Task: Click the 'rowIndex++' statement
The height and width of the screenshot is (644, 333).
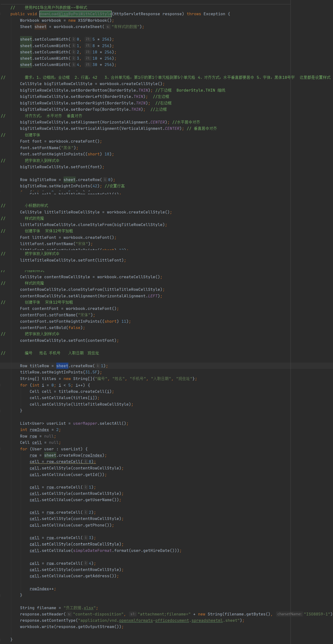Action: click(43, 589)
